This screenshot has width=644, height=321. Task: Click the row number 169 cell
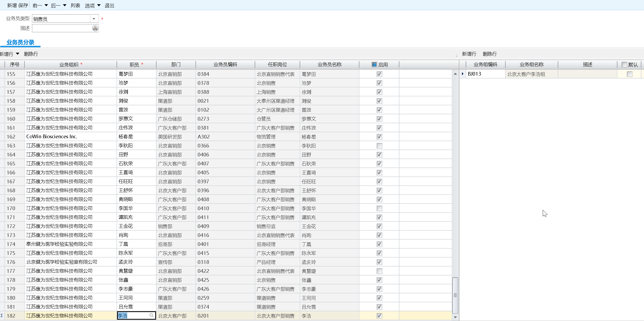14,199
